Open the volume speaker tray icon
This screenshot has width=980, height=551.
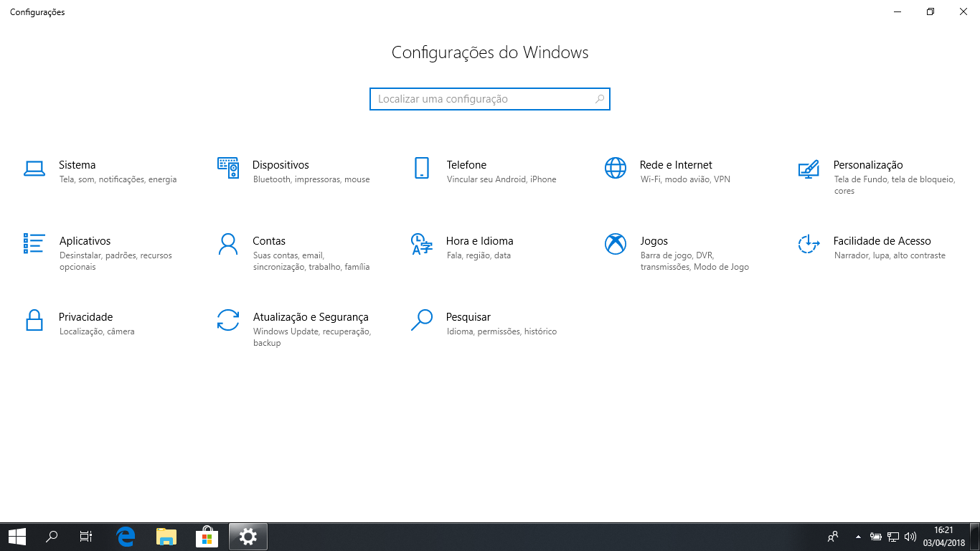(910, 537)
